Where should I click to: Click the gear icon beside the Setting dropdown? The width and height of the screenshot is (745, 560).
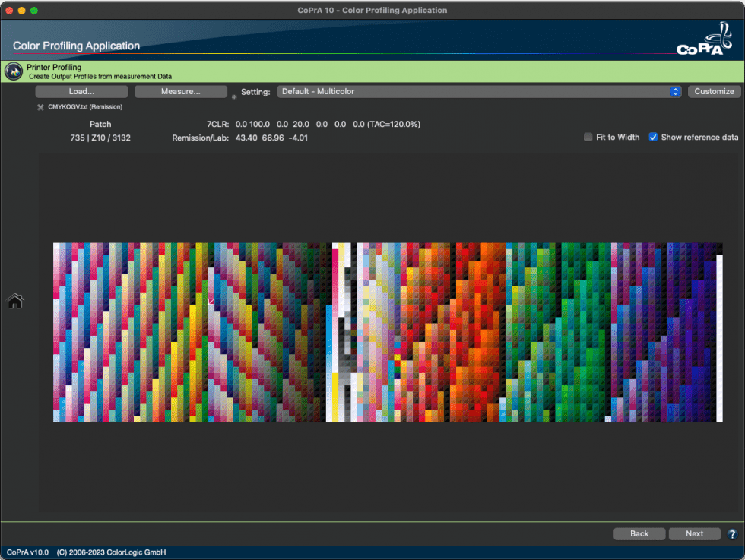point(234,96)
